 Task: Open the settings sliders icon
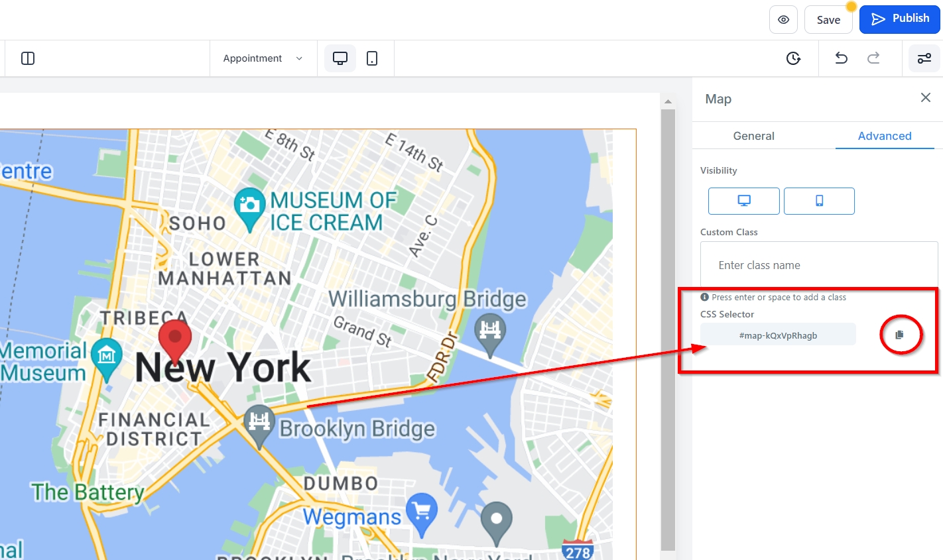924,58
